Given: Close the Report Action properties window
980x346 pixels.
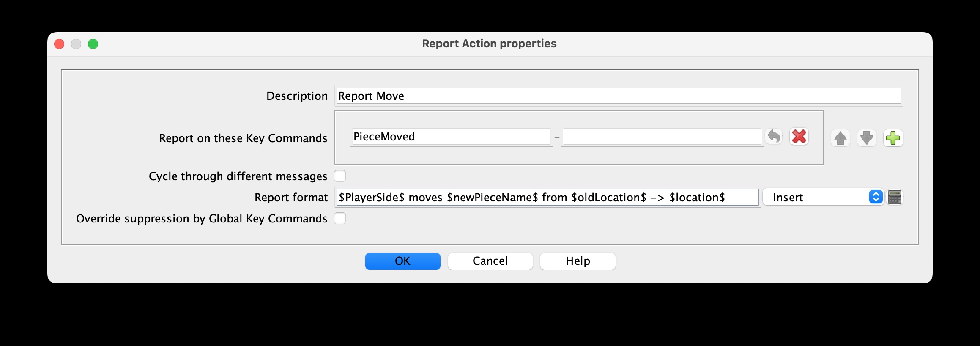Looking at the screenshot, I should [59, 44].
